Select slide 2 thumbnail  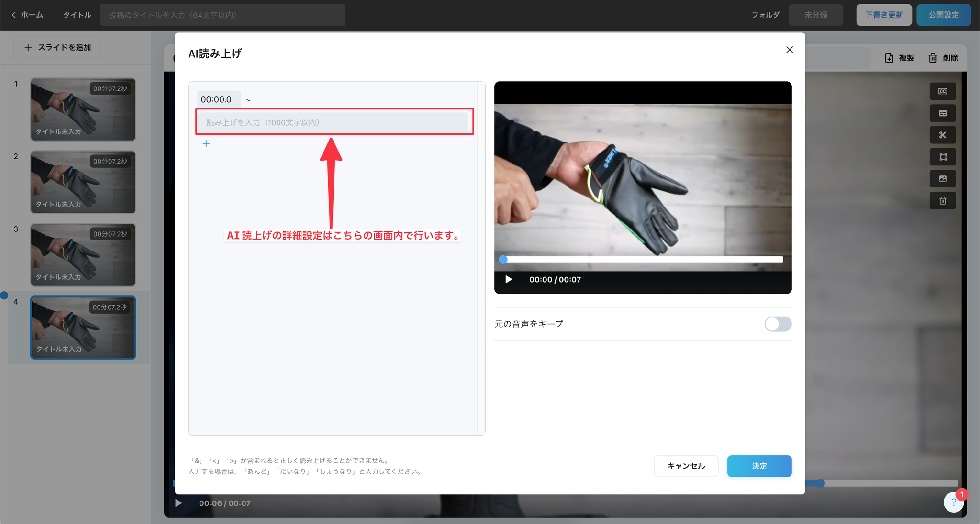83,182
